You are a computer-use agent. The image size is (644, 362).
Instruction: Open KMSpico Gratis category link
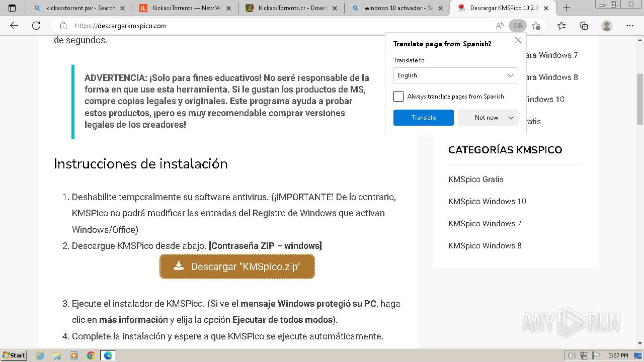click(475, 179)
